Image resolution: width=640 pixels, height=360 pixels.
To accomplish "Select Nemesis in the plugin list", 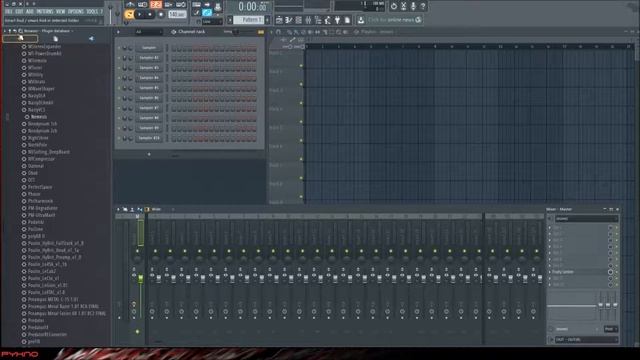I will coord(39,117).
